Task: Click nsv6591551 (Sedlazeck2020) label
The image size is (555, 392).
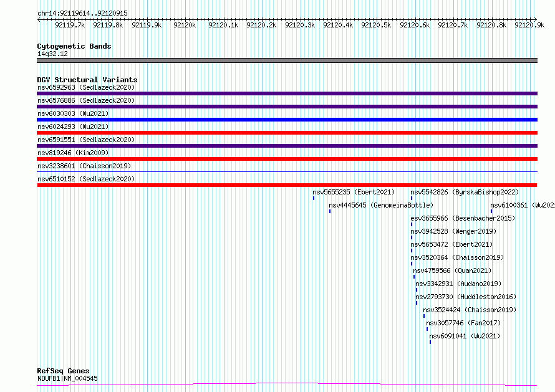Action: 86,140
